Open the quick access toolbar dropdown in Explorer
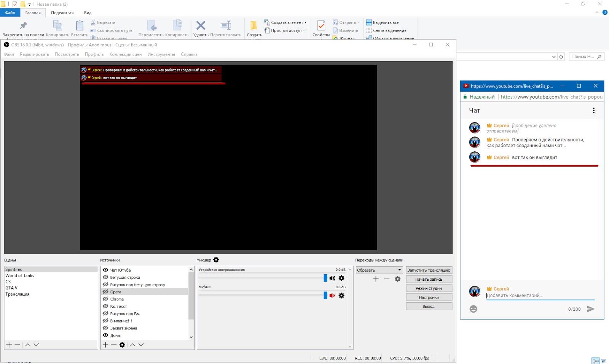 point(29,5)
